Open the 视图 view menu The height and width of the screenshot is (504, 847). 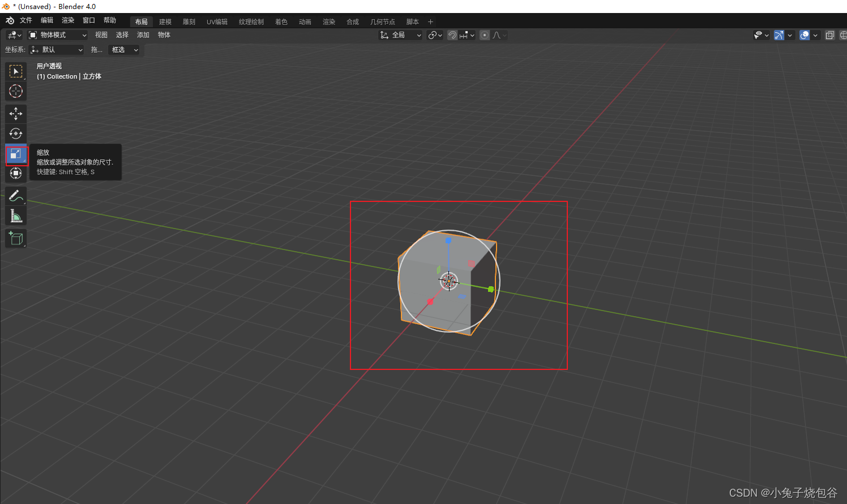click(x=101, y=35)
